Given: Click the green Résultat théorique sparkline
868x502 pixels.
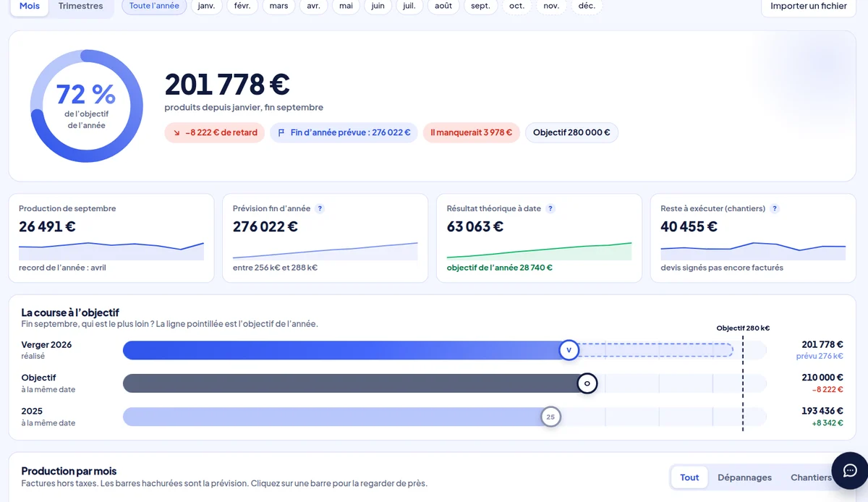Looking at the screenshot, I should (x=540, y=250).
